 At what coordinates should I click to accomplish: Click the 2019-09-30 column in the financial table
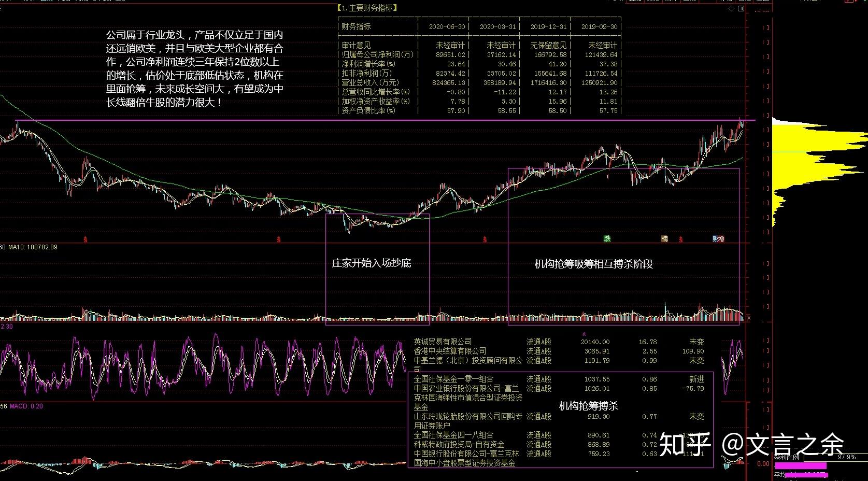596,26
